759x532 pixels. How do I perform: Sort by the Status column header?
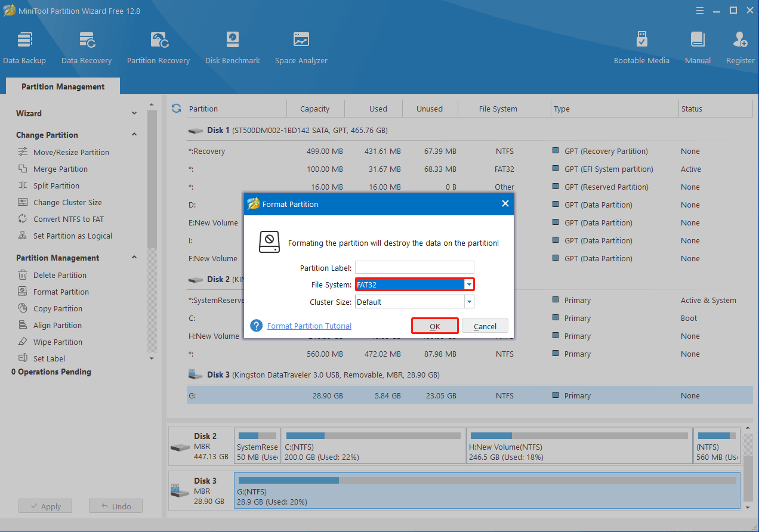coord(715,109)
